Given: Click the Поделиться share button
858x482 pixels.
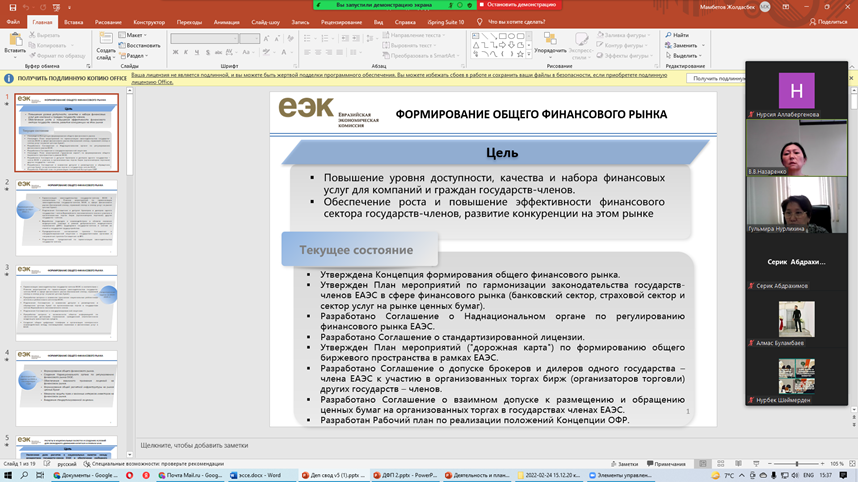Looking at the screenshot, I should click(x=828, y=22).
